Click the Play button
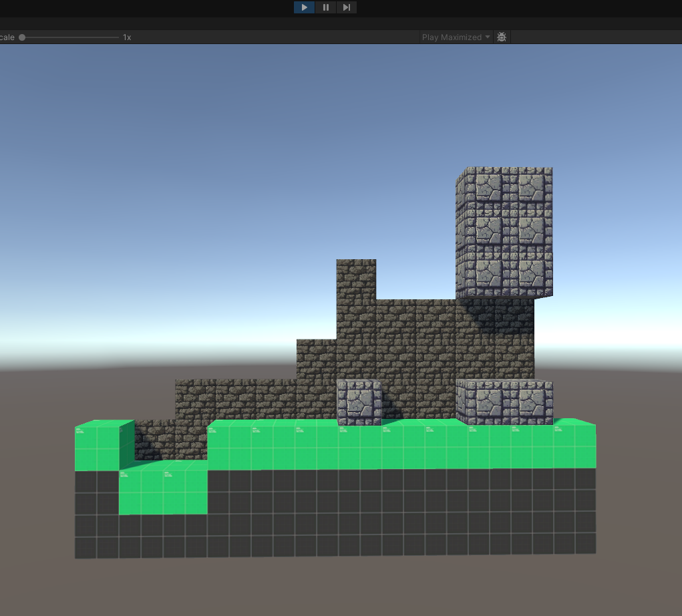 point(304,7)
